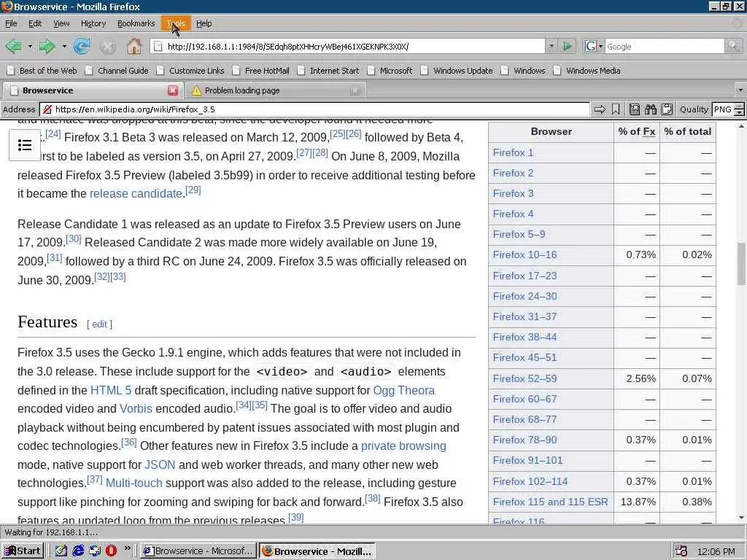Click the Browservice - Mozilla taskbar button
The image size is (747, 560).
(317, 551)
